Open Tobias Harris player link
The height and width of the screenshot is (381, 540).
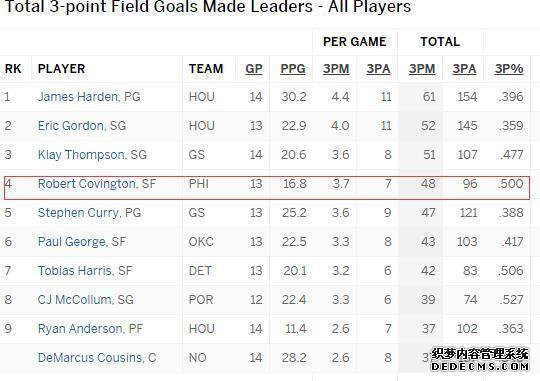[75, 270]
